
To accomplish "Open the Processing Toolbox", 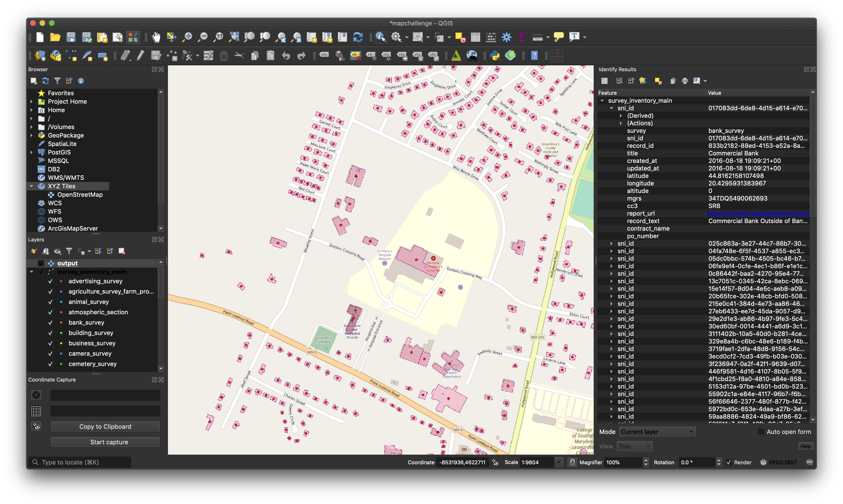I will click(506, 37).
